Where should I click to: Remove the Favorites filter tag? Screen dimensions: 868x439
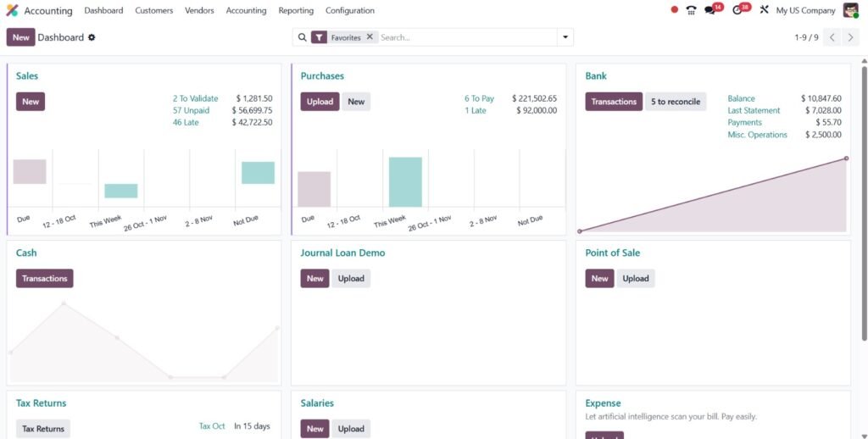pyautogui.click(x=370, y=37)
